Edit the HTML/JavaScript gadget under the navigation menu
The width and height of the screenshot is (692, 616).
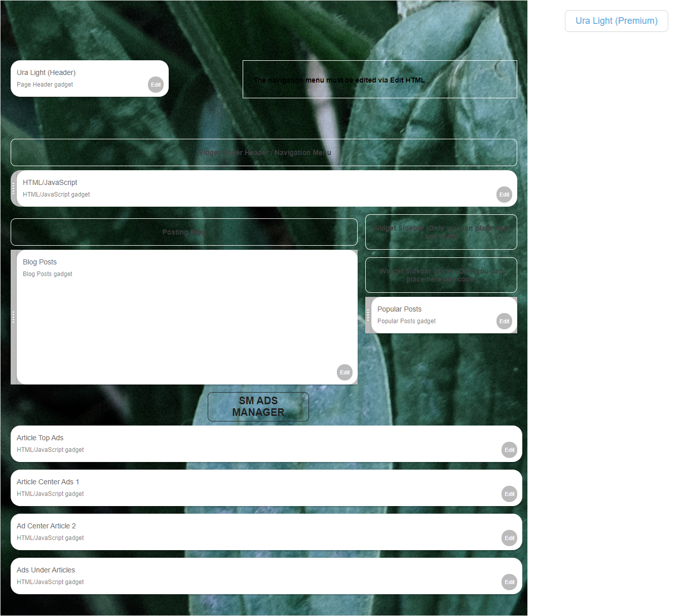pyautogui.click(x=504, y=195)
